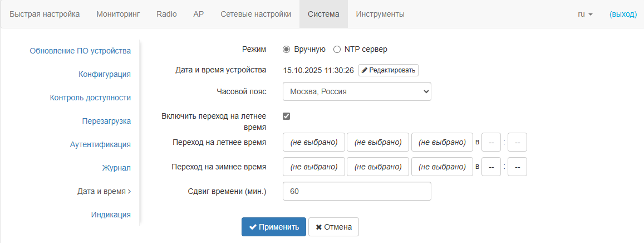Open Device firmware update section
Image resolution: width=644 pixels, height=243 pixels.
(80, 51)
